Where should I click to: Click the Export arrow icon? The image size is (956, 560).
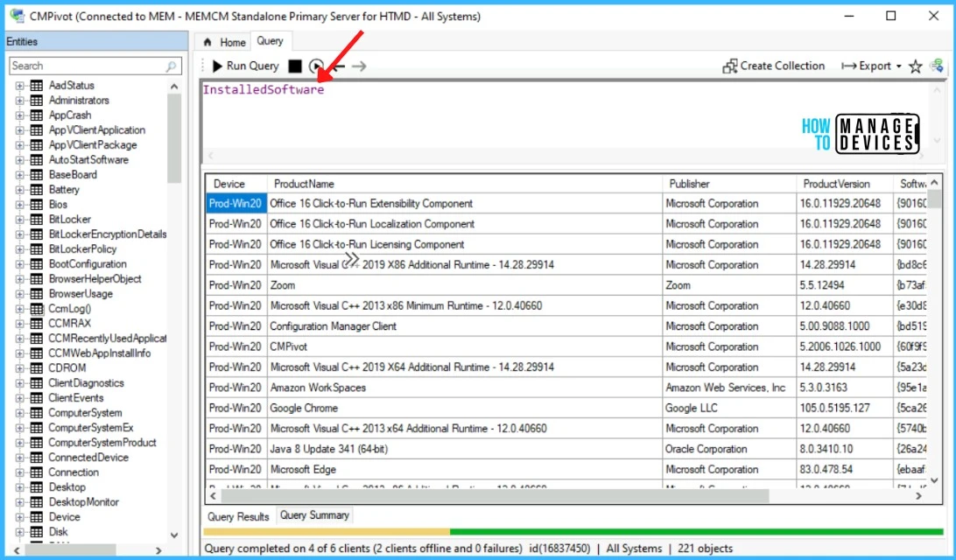848,66
